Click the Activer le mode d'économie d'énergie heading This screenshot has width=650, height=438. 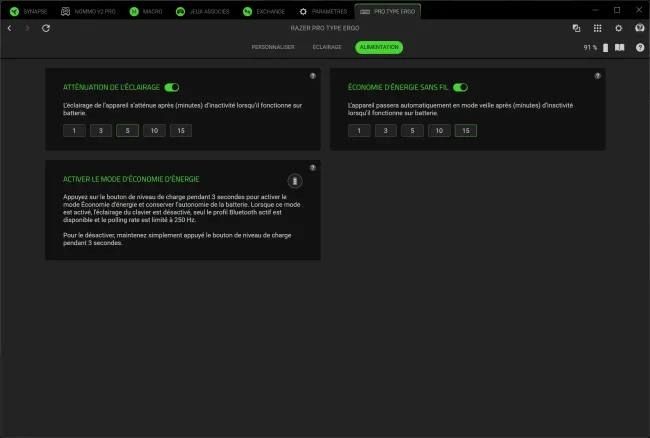click(131, 179)
